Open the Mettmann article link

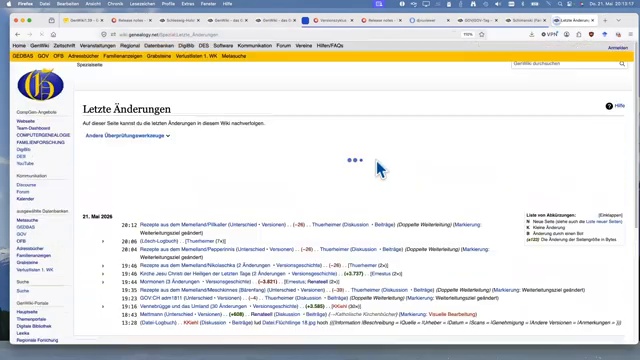point(151,314)
